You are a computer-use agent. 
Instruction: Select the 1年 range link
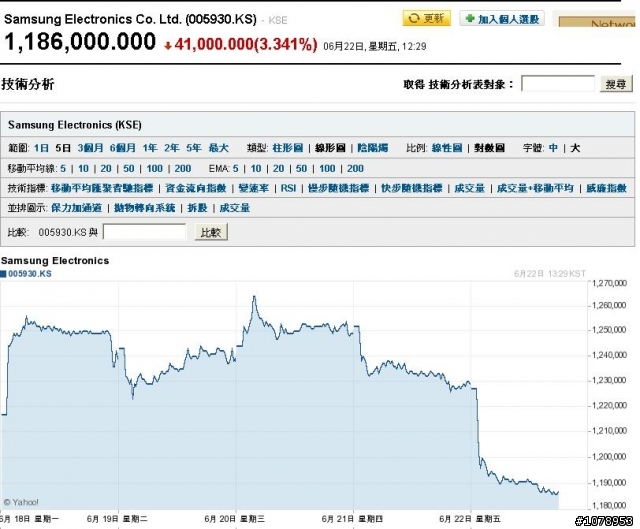click(150, 148)
